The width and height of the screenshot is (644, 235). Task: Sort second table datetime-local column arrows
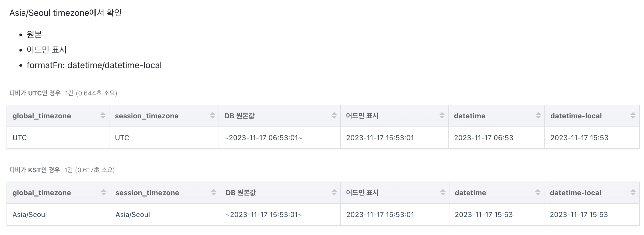point(633,192)
